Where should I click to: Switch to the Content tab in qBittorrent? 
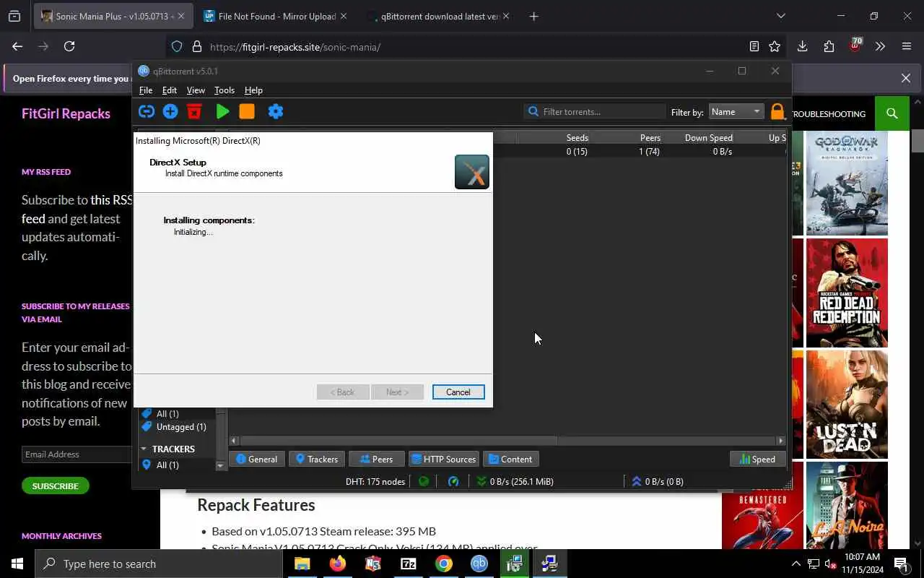510,459
